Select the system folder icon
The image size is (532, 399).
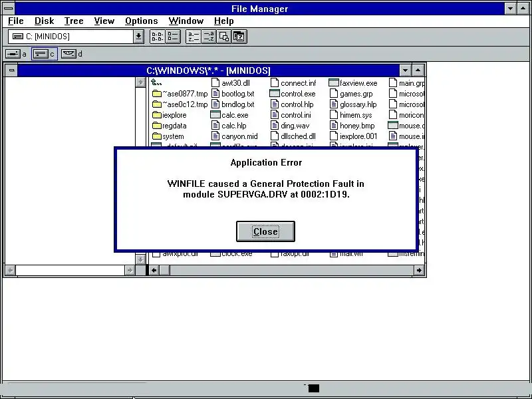(157, 136)
